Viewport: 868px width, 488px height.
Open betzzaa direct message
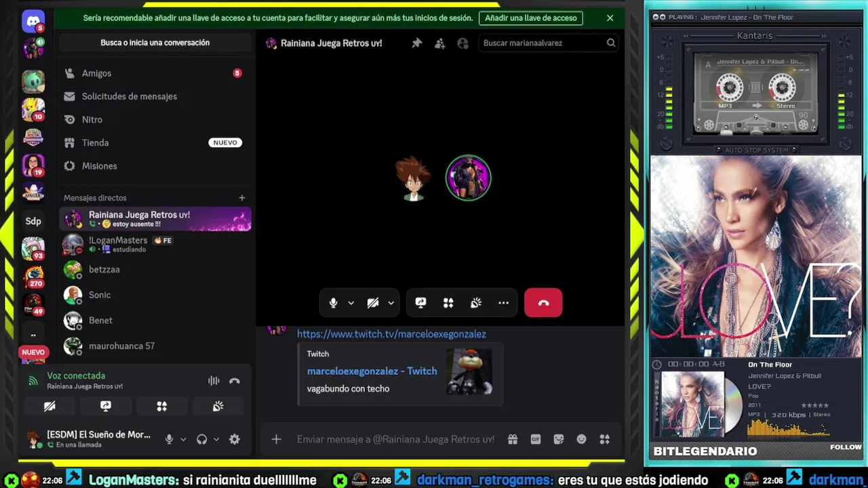155,269
